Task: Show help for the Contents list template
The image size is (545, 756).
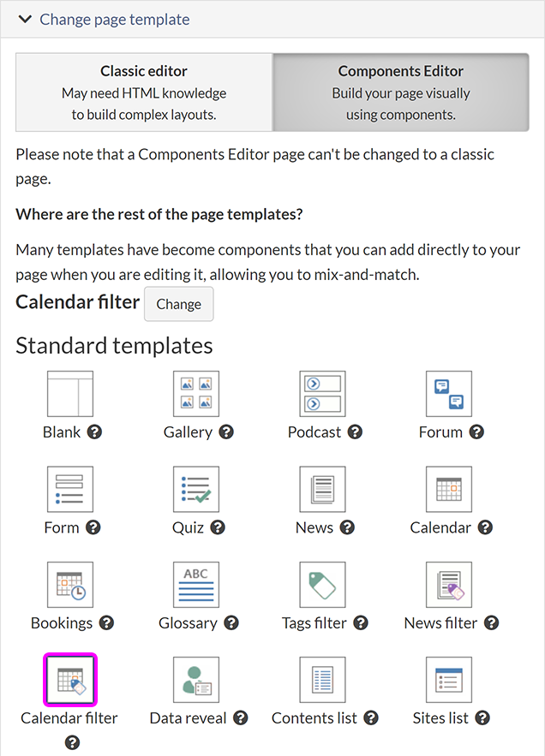Action: tap(371, 717)
